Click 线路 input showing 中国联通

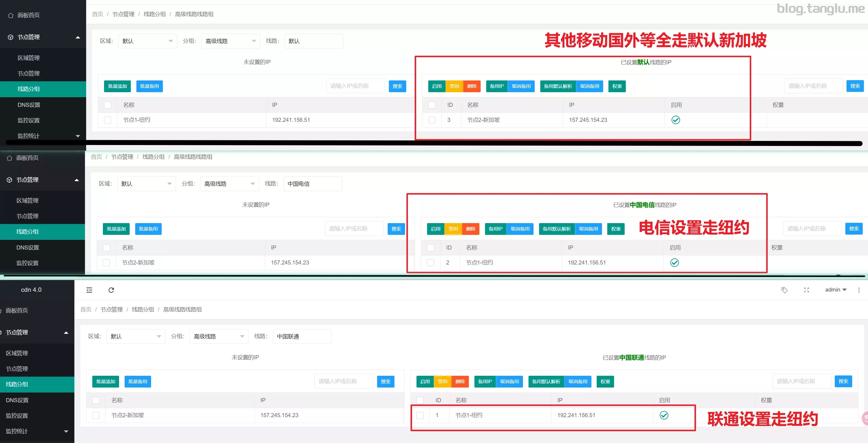(302, 336)
